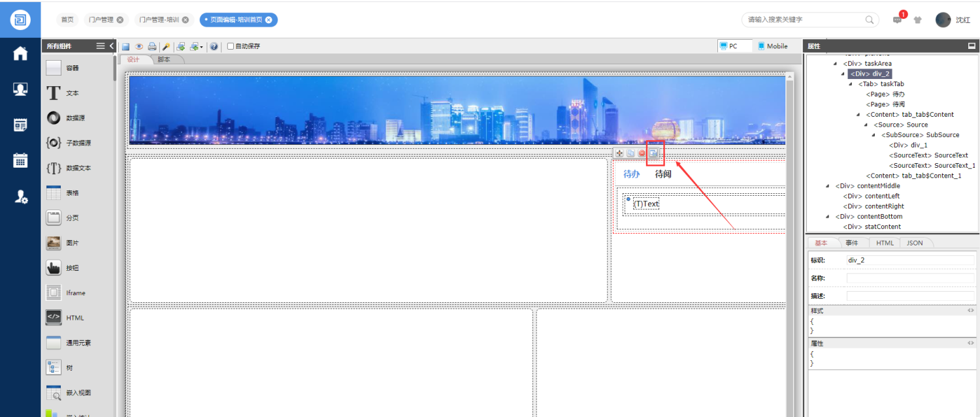
Task: Collapse the taskTab tree node
Action: (851, 84)
